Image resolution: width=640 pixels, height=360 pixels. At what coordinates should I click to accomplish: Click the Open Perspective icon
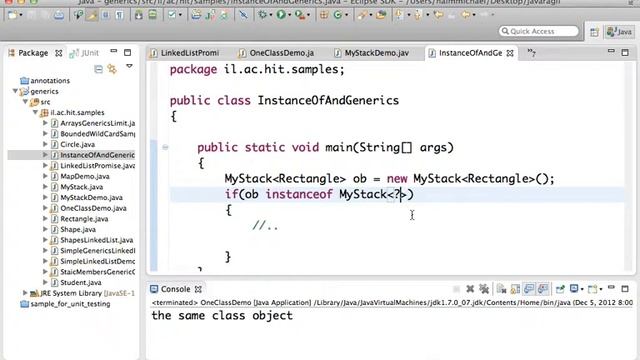pyautogui.click(x=594, y=32)
